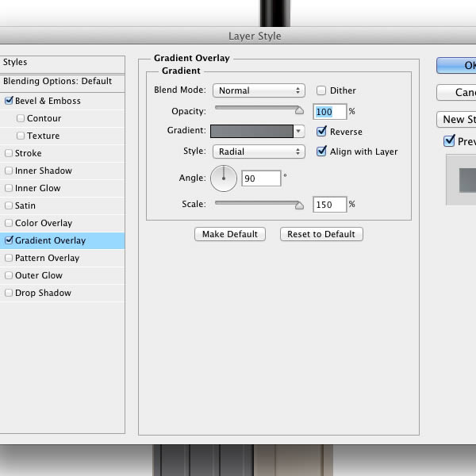
Task: Select the Satin row label
Action: (x=25, y=205)
